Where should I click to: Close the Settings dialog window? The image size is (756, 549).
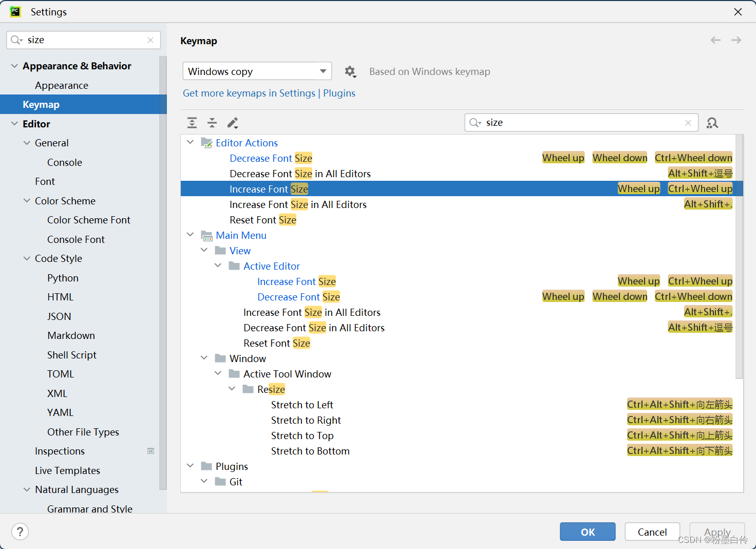click(738, 11)
